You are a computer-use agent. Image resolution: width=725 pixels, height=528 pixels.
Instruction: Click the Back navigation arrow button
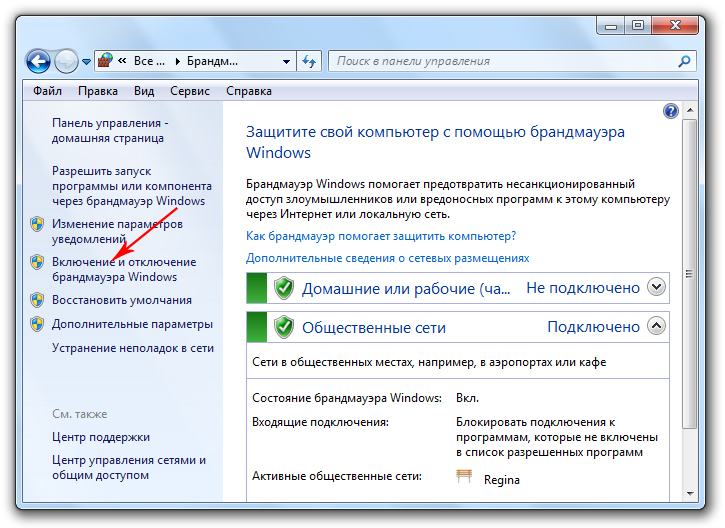[x=38, y=61]
